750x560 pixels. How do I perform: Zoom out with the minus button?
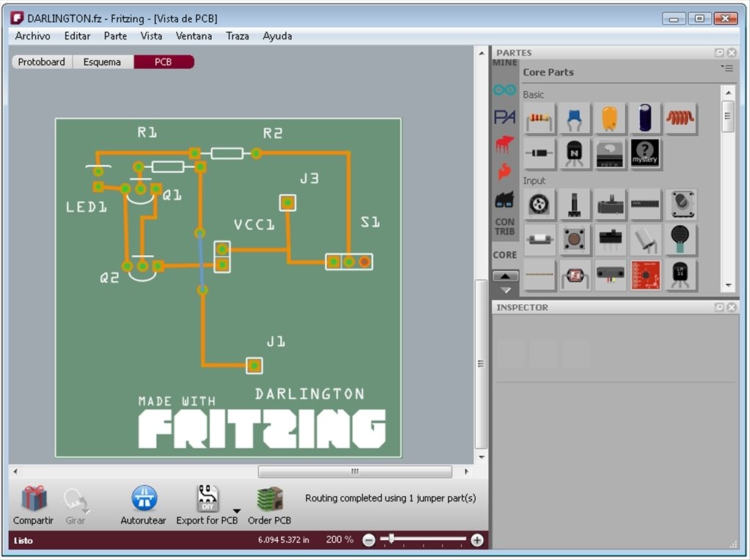[x=369, y=540]
